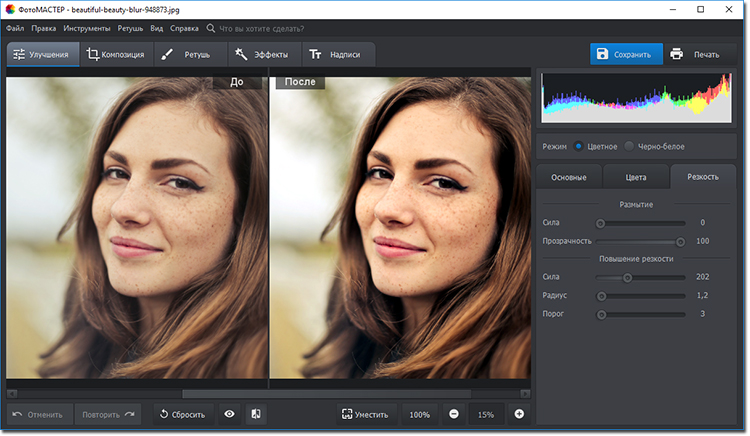Open the Файл menu
This screenshot has height=436, width=750.
(x=15, y=29)
